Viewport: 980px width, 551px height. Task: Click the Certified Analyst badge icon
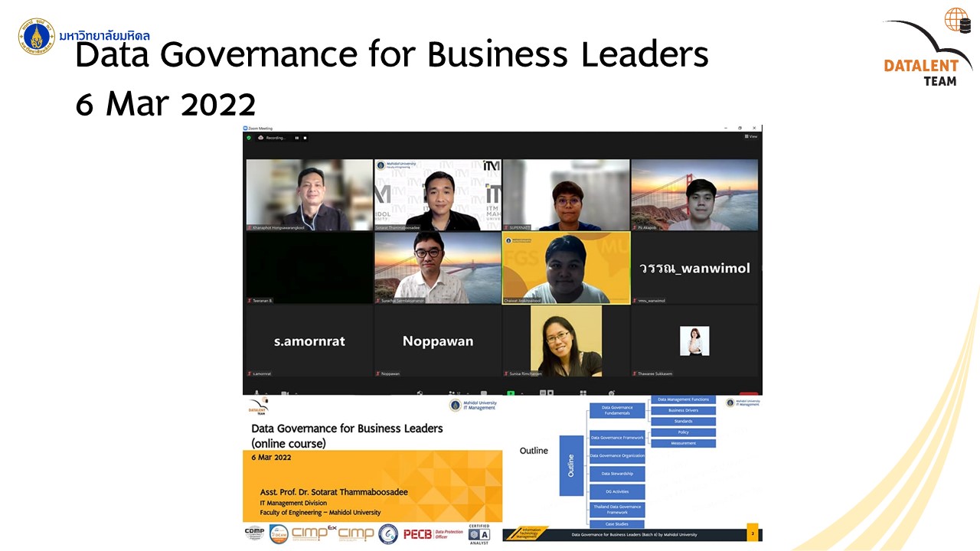(479, 533)
